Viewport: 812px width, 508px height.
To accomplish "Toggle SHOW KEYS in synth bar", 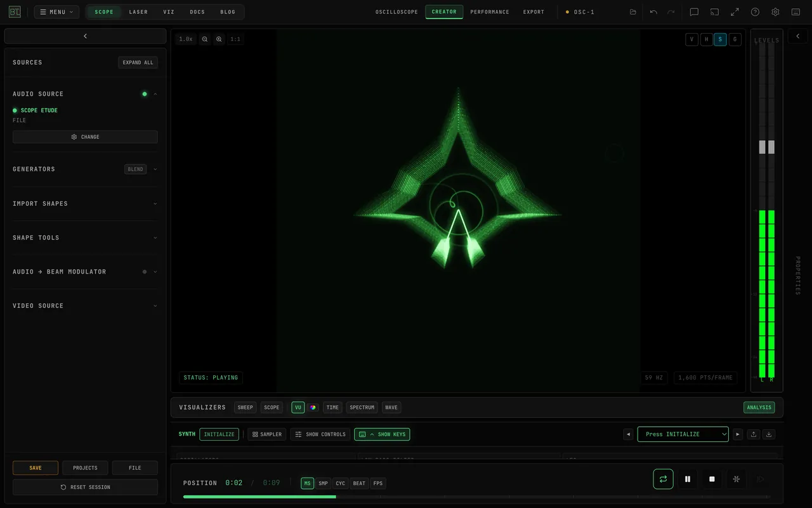I will (x=382, y=434).
